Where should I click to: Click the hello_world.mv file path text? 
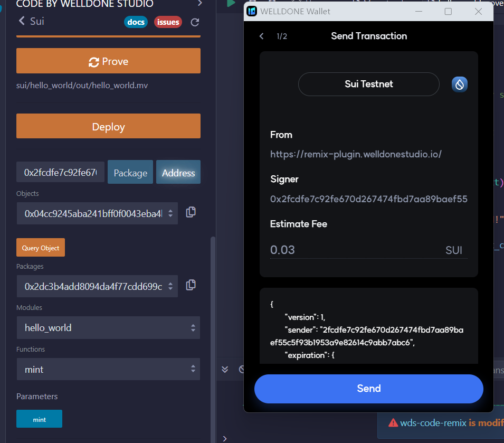coord(82,86)
